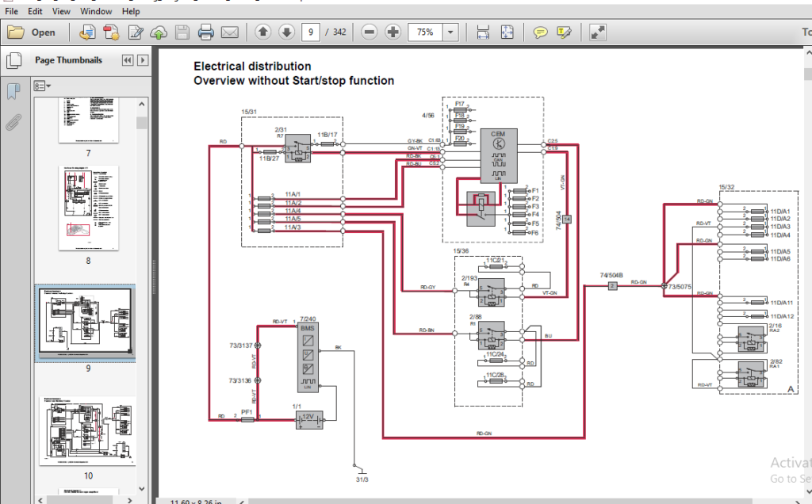This screenshot has height=504, width=812.
Task: Select the page 10 thumbnail
Action: tap(88, 431)
